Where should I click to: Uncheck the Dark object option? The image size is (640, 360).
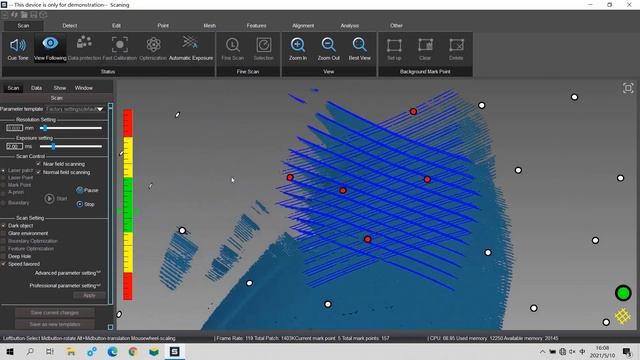4,225
